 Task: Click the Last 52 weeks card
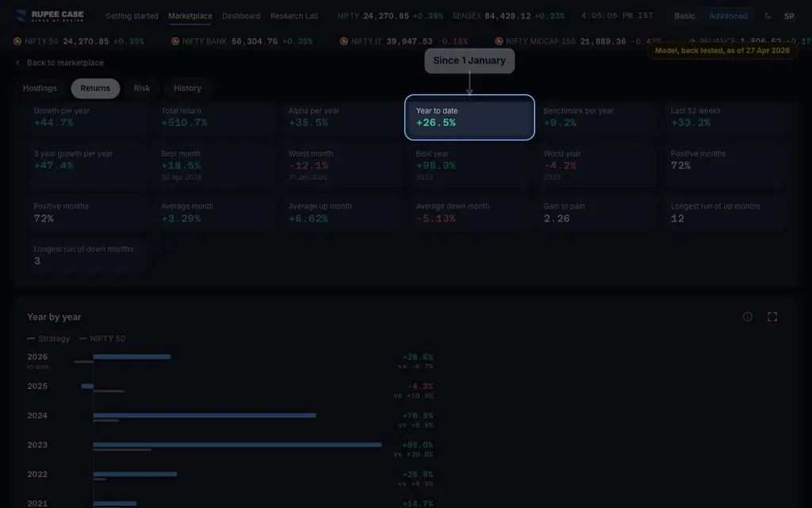pos(724,118)
